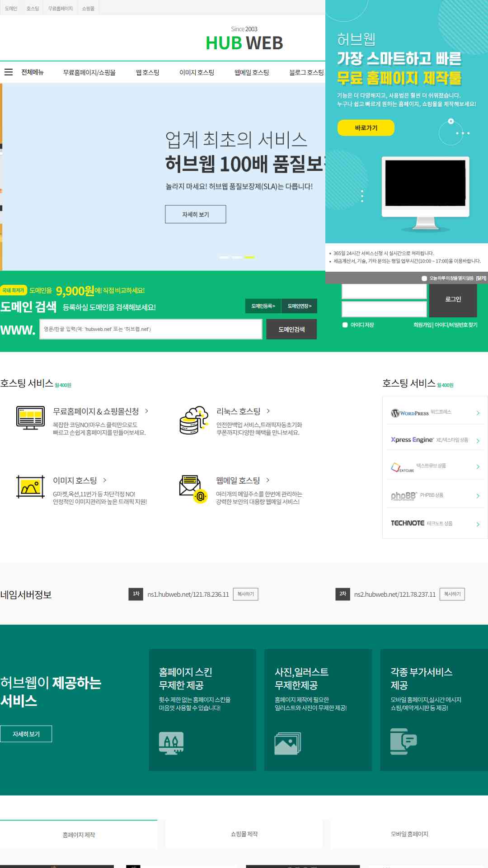Click the yellow 바로가기 button

click(x=366, y=128)
